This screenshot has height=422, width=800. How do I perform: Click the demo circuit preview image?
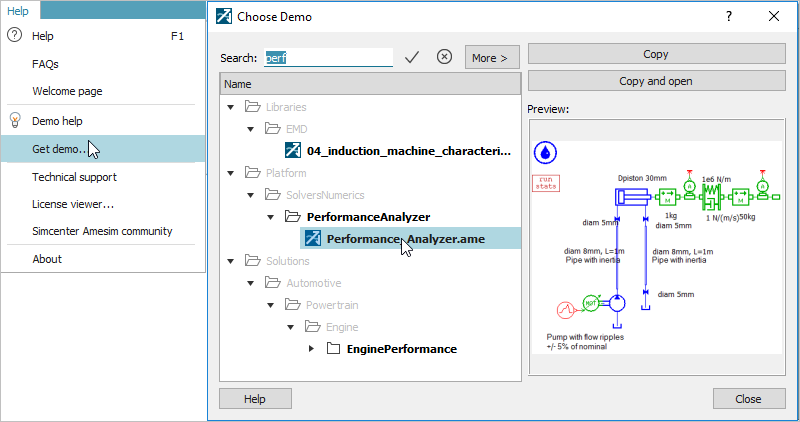pos(657,247)
